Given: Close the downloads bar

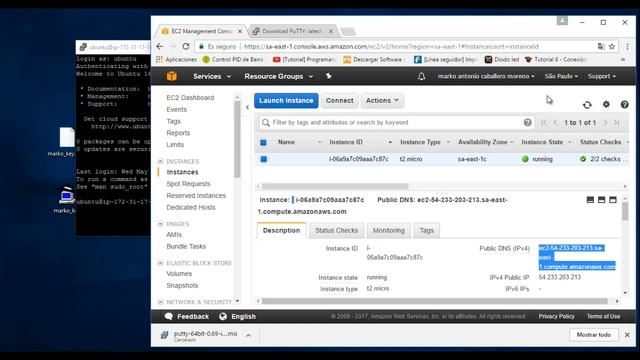Looking at the screenshot, I should click(x=627, y=335).
